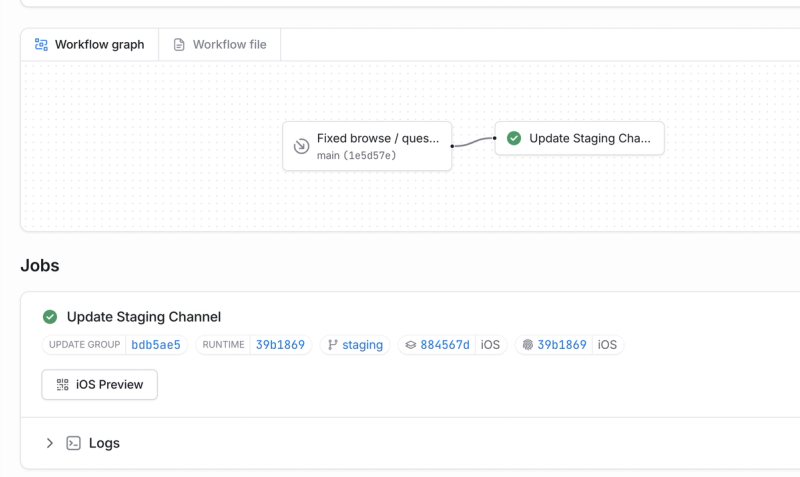Open the 884567d iOS update link
Viewport: 800px width, 477px height.
click(444, 345)
